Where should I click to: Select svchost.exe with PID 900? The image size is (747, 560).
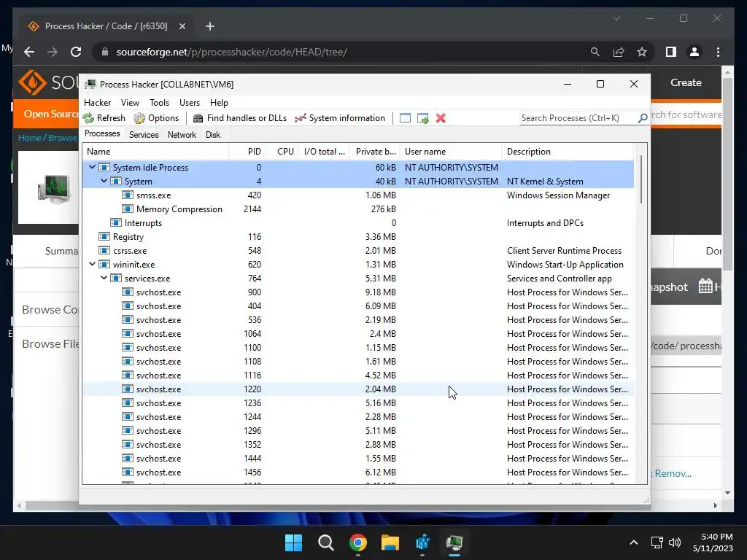tap(358, 292)
